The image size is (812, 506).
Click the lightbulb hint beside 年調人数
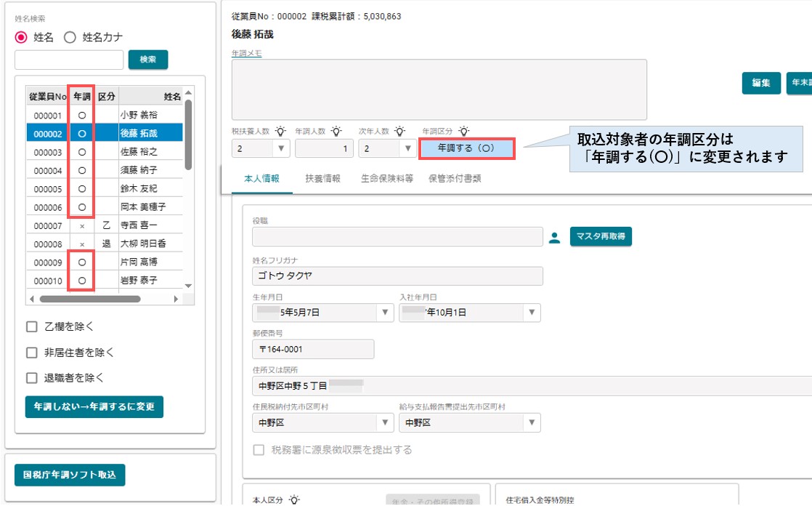click(336, 131)
